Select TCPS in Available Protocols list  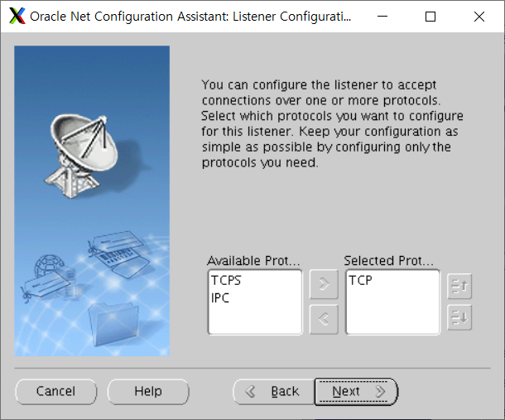[226, 281]
